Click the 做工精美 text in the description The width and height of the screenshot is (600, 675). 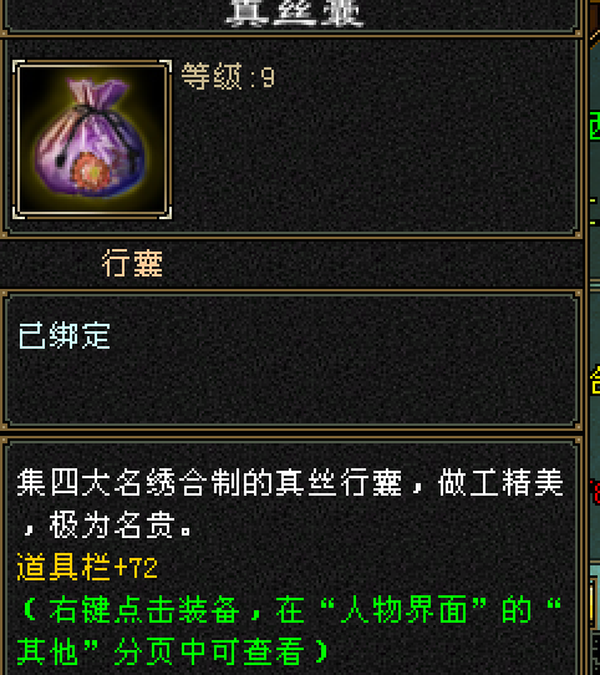501,483
